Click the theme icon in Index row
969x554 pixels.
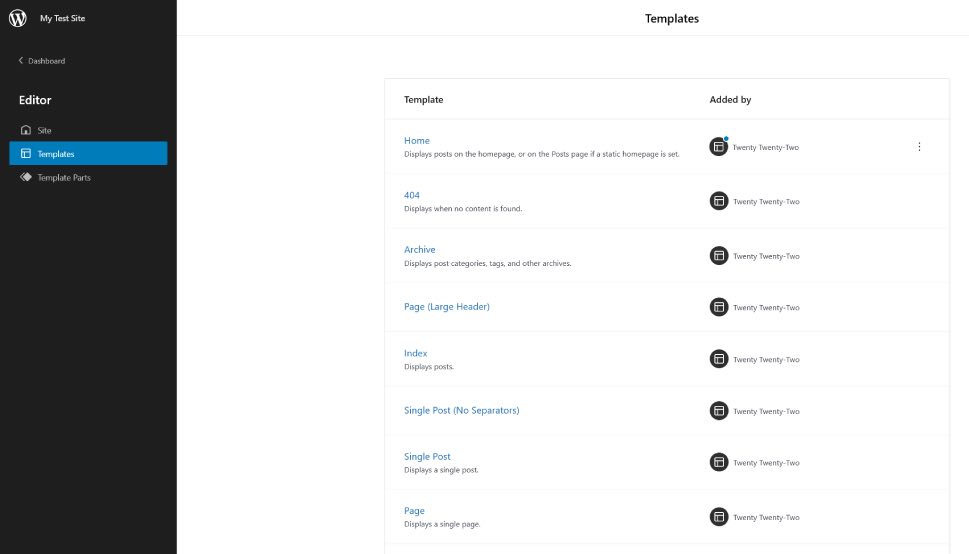(719, 359)
